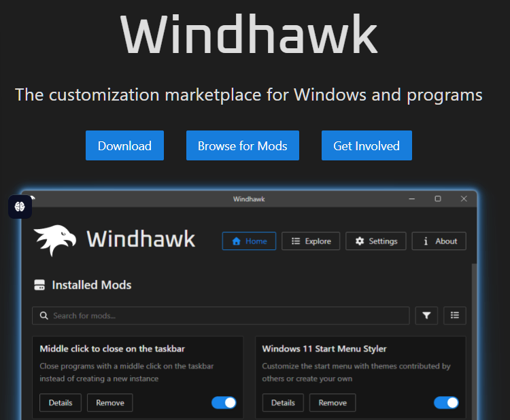This screenshot has width=510, height=420.
Task: Click the Search for mods field
Action: point(220,315)
